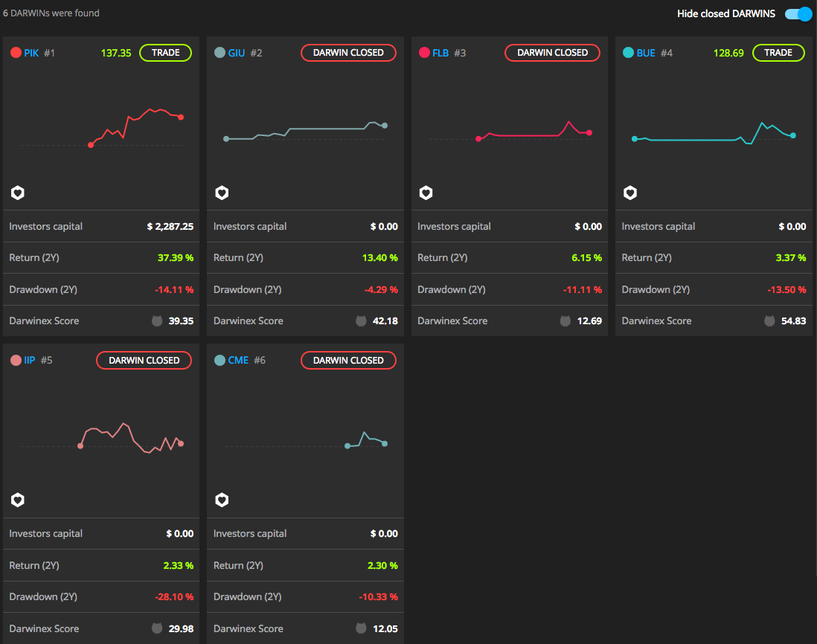Click the #1 rank label beside PIK

click(50, 53)
